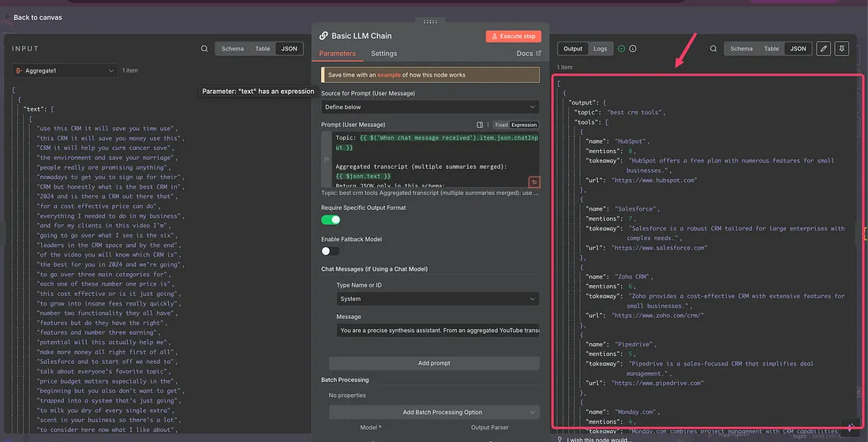Click the info icon beside the Logs tab
The height and width of the screenshot is (442, 868).
tap(633, 49)
